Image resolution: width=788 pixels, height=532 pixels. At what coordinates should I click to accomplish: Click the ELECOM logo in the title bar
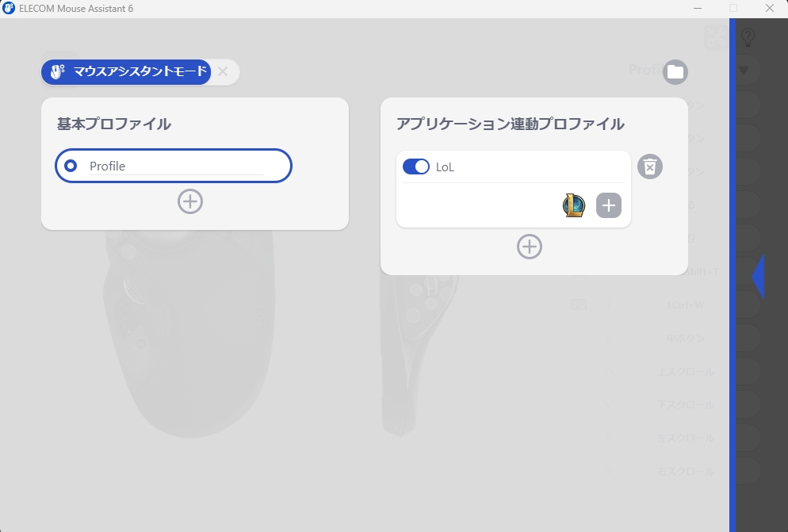(x=8, y=8)
